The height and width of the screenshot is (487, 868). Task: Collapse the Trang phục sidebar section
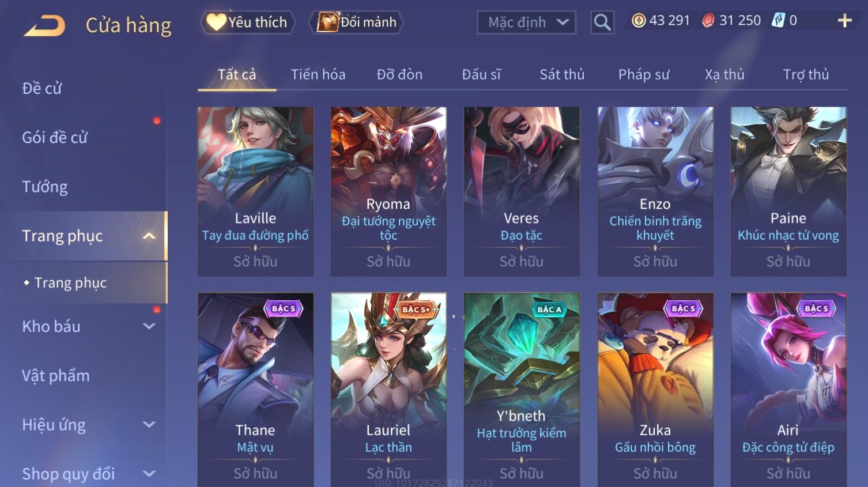(149, 236)
